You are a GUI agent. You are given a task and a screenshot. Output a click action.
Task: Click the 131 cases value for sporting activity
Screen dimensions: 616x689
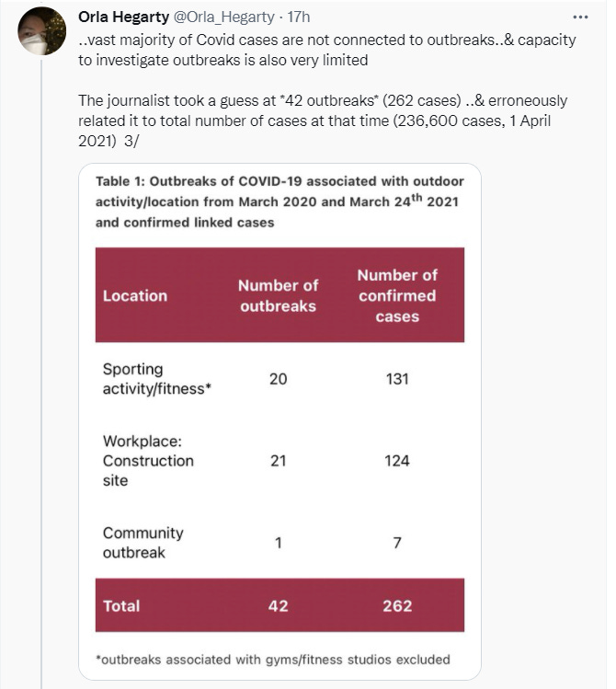(x=397, y=379)
